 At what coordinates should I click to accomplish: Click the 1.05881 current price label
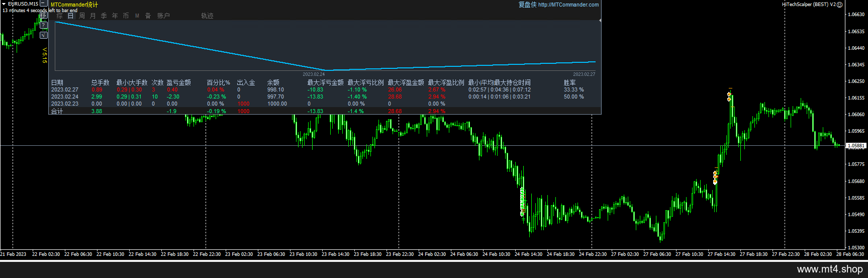click(856, 146)
